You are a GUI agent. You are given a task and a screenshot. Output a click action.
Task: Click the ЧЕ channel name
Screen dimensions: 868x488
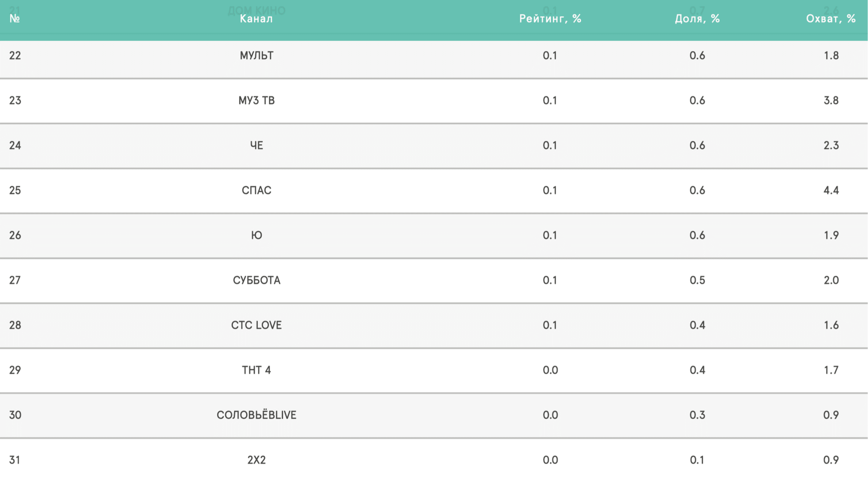[256, 145]
